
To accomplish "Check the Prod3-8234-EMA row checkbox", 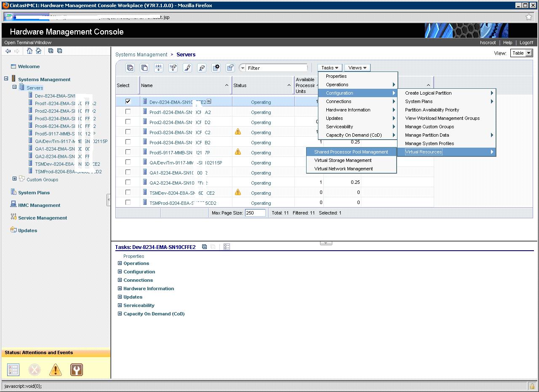I will 128,132.
